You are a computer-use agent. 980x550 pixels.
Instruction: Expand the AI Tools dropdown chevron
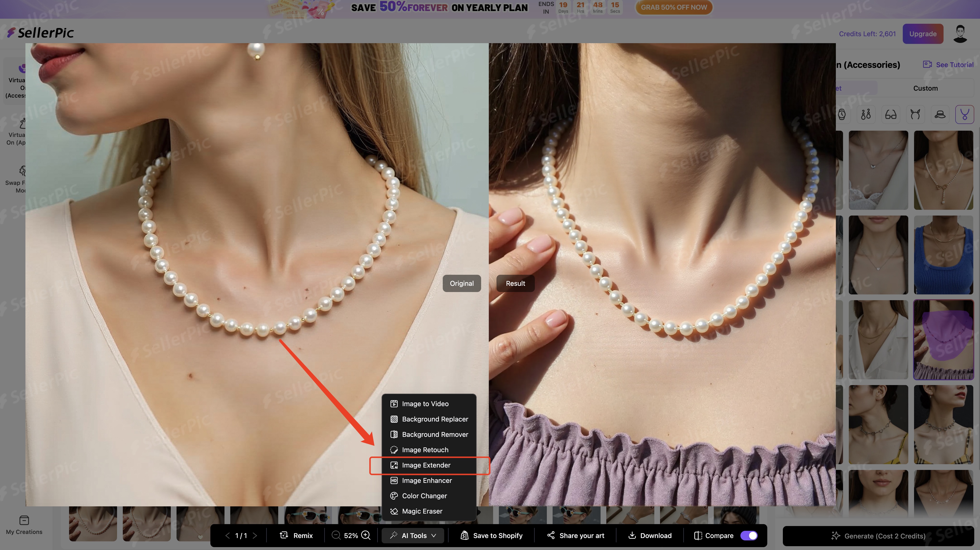coord(434,536)
